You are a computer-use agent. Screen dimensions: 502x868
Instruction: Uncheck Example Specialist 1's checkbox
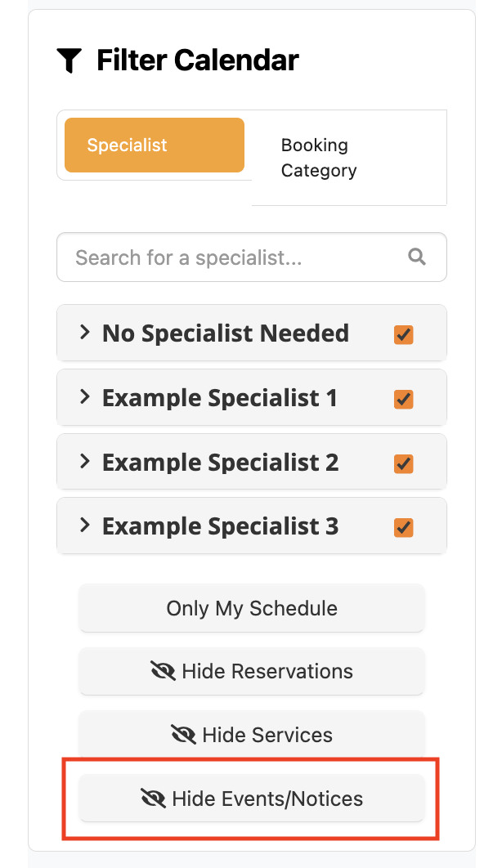[x=403, y=399]
